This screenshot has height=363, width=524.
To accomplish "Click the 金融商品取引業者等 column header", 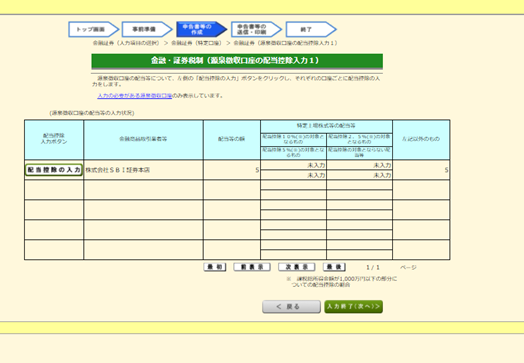I will [143, 139].
